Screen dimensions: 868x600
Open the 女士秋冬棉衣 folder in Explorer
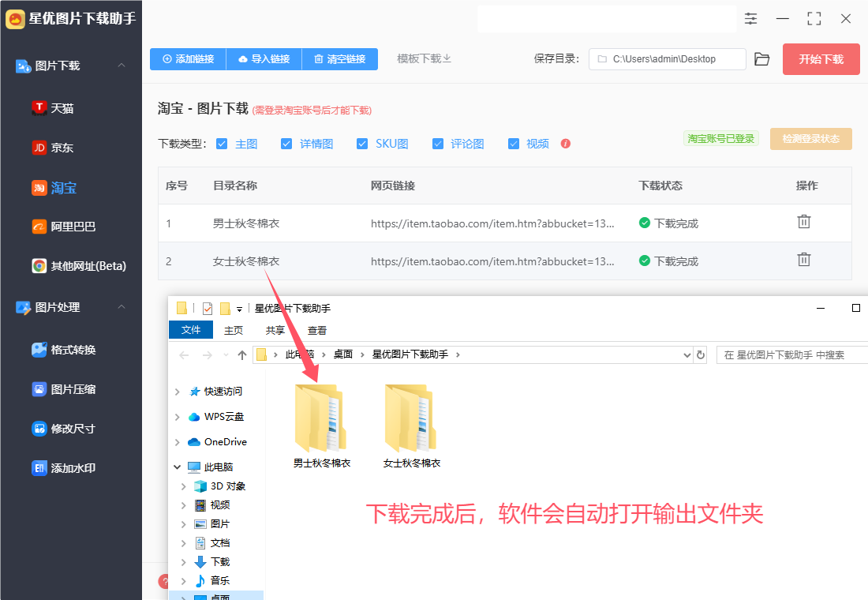pyautogui.click(x=411, y=426)
